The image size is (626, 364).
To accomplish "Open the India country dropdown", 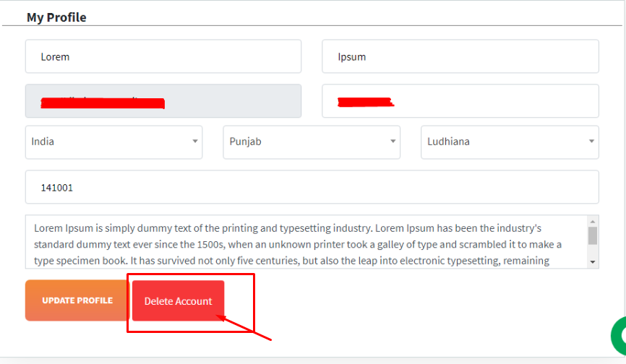I will tap(113, 142).
